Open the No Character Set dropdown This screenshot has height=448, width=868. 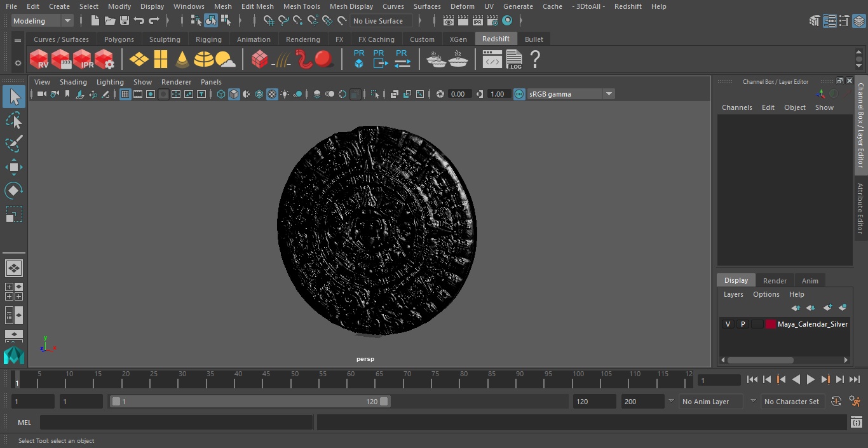pyautogui.click(x=792, y=402)
